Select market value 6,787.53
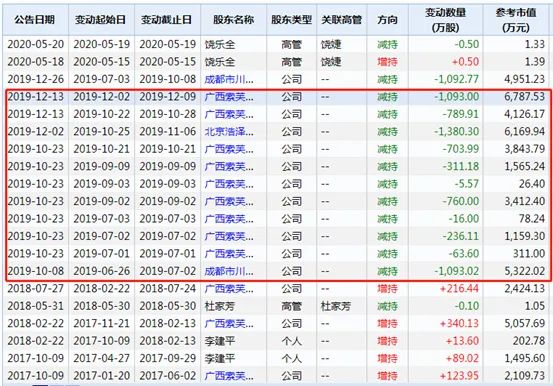This screenshot has height=386, width=553. coord(524,97)
